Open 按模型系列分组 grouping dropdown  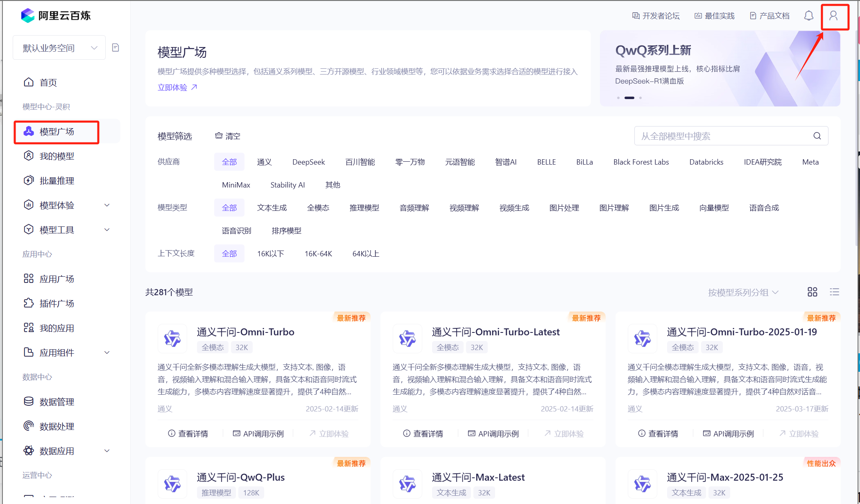click(743, 292)
